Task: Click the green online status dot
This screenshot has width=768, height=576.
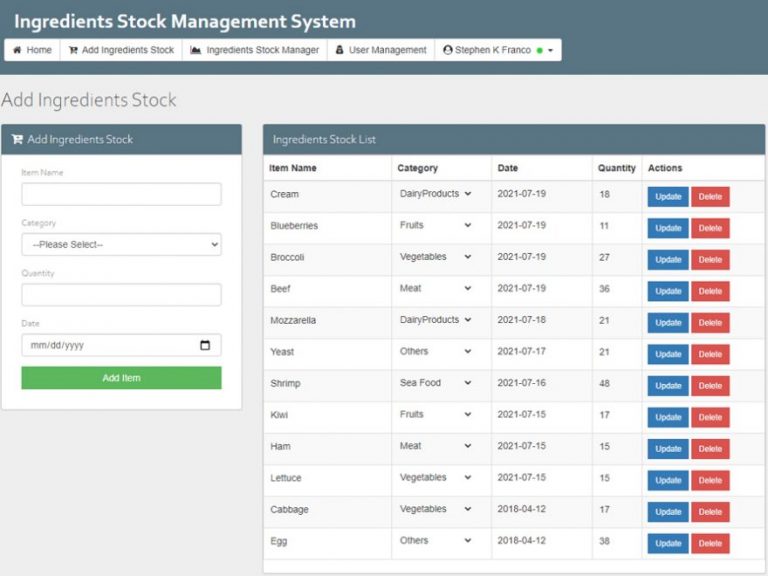Action: click(x=539, y=50)
